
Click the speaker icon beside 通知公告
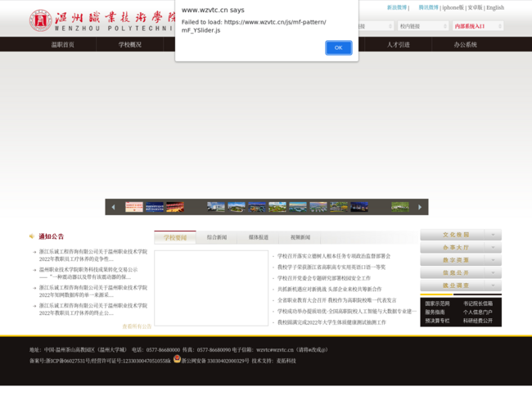coord(31,236)
